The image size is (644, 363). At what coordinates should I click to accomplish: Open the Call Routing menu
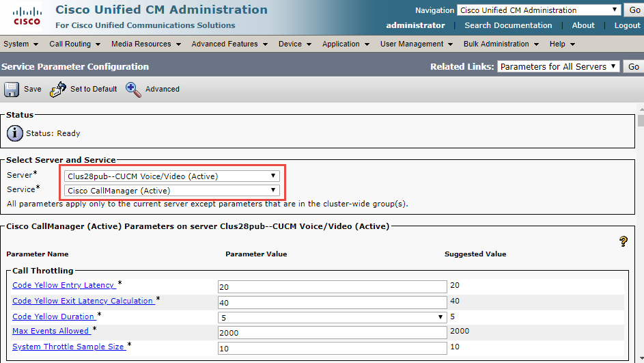[x=74, y=44]
